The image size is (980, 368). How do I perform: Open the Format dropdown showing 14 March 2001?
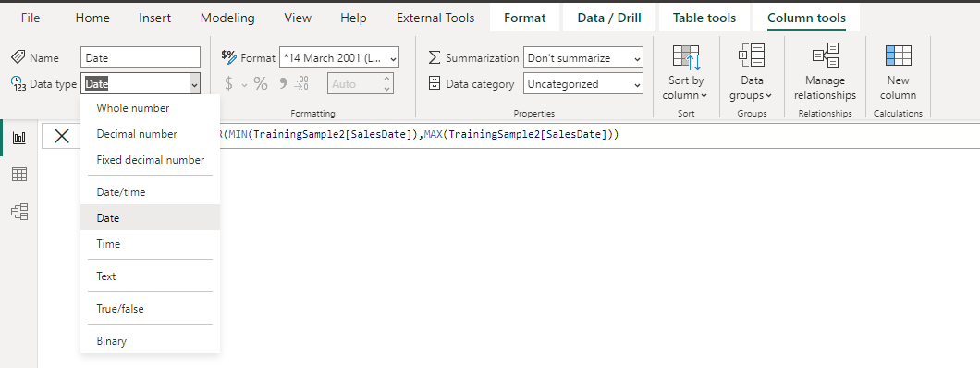(338, 58)
